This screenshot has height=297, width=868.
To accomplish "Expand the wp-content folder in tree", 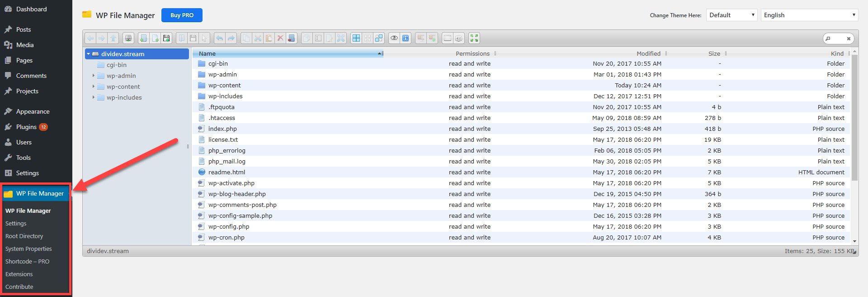I will 94,86.
